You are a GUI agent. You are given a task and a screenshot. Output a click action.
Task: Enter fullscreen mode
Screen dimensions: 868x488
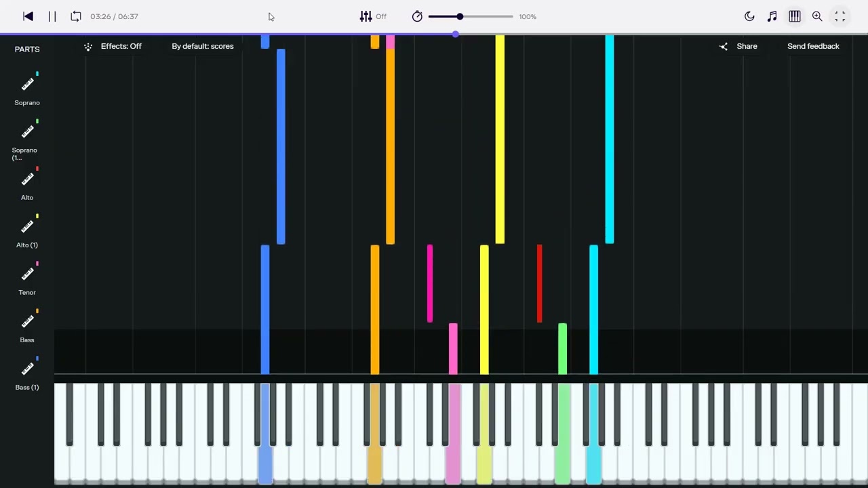840,16
